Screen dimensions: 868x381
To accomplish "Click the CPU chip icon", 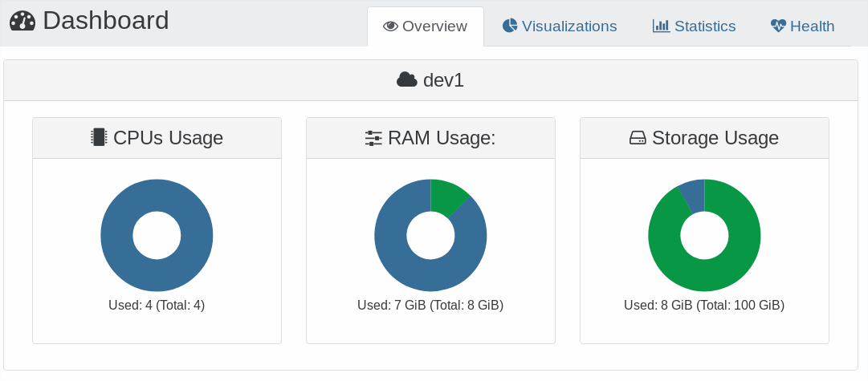I will point(99,137).
